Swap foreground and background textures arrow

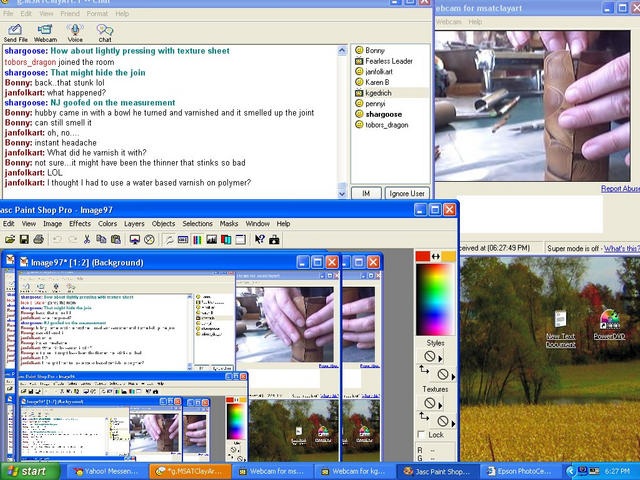424,416
